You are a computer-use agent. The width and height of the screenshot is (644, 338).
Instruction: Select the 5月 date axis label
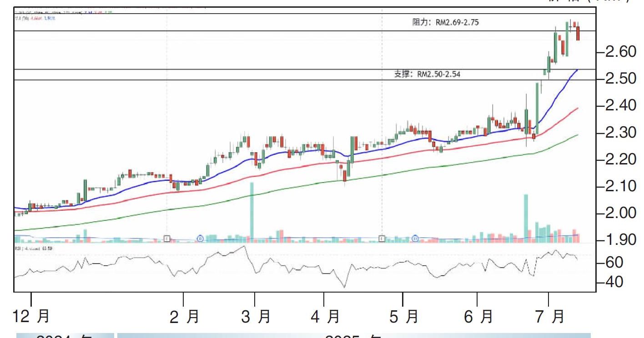click(403, 317)
